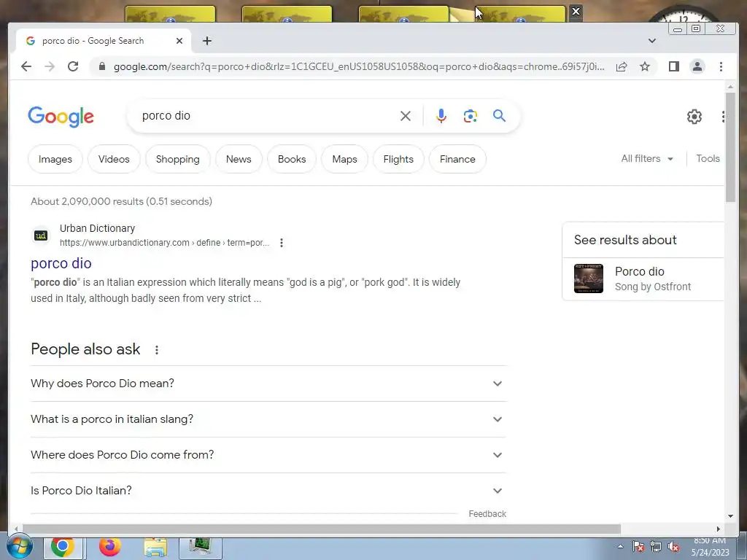Viewport: 747px width, 560px height.
Task: Search by image with Google Lens
Action: [x=471, y=116]
